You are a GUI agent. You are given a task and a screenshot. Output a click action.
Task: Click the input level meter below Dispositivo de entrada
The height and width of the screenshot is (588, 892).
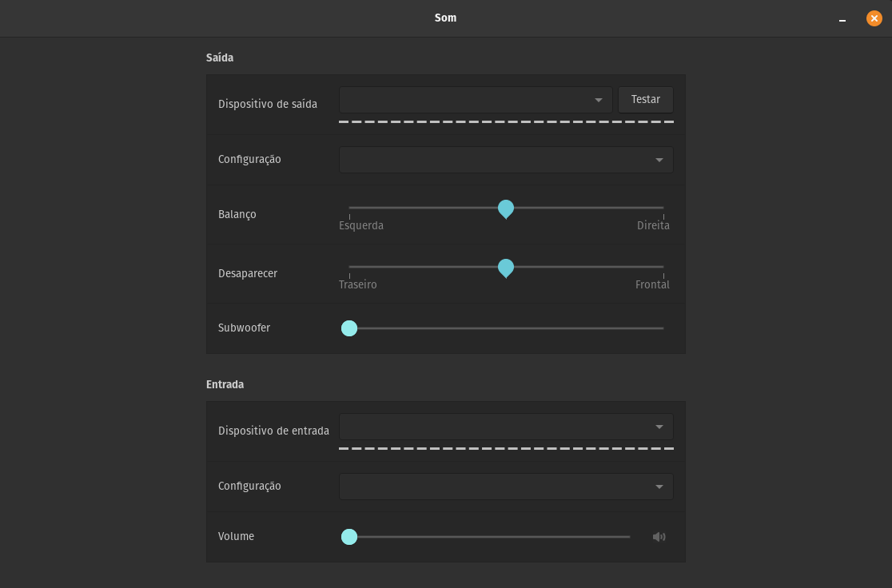coord(505,449)
